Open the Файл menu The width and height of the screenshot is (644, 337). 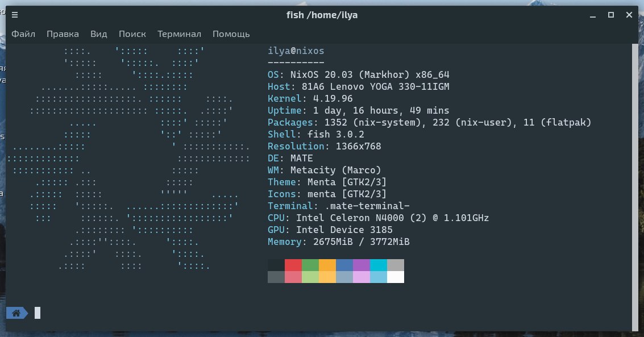[23, 34]
